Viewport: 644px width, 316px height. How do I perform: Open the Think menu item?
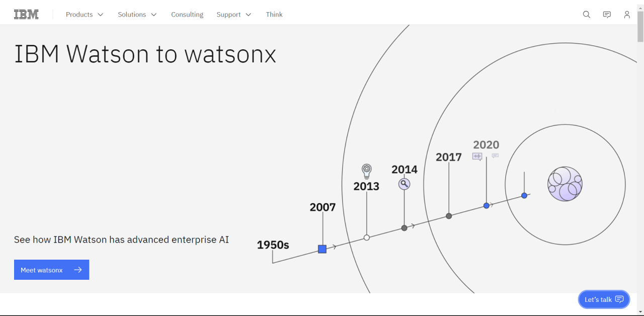coord(274,15)
